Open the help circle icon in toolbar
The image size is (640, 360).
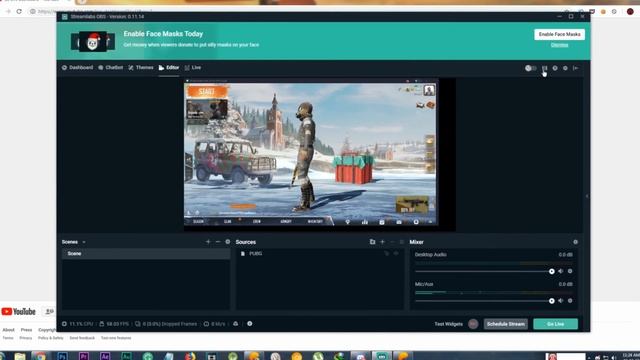point(555,68)
